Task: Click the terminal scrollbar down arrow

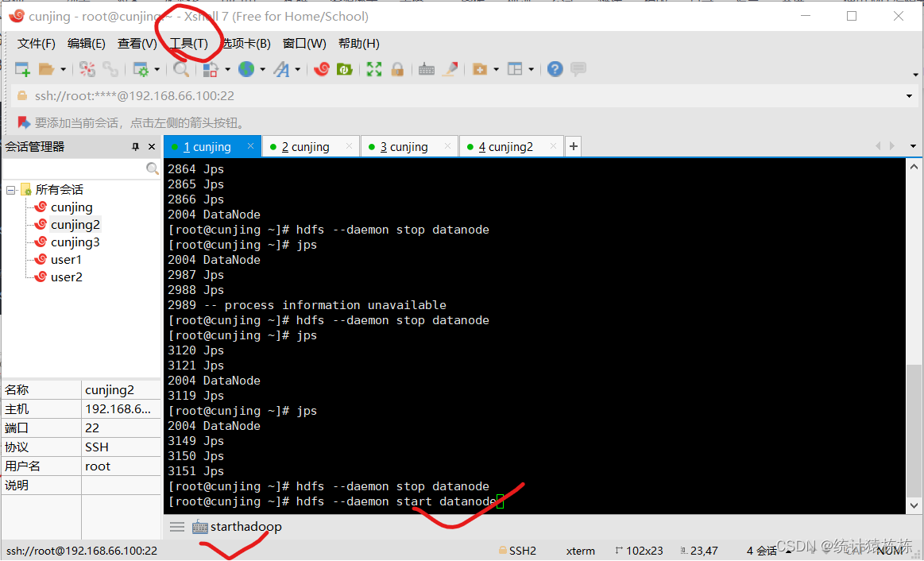Action: coord(914,505)
